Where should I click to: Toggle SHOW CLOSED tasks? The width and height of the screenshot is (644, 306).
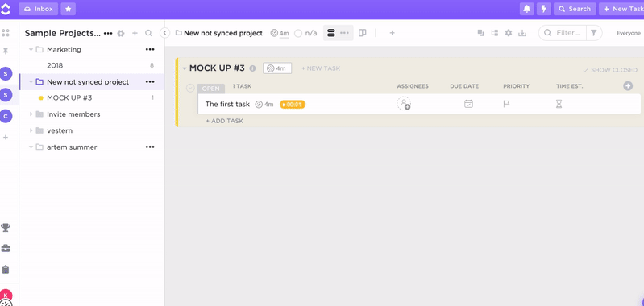(x=610, y=70)
